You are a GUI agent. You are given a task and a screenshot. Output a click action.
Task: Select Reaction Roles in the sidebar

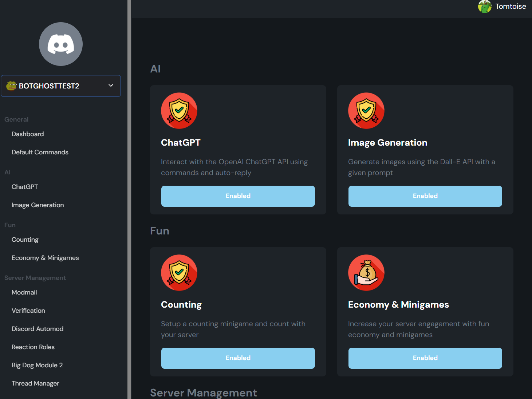[33, 347]
